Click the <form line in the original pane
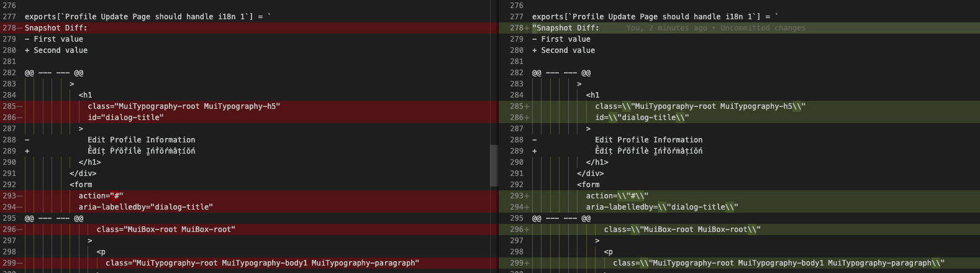 pyautogui.click(x=81, y=185)
